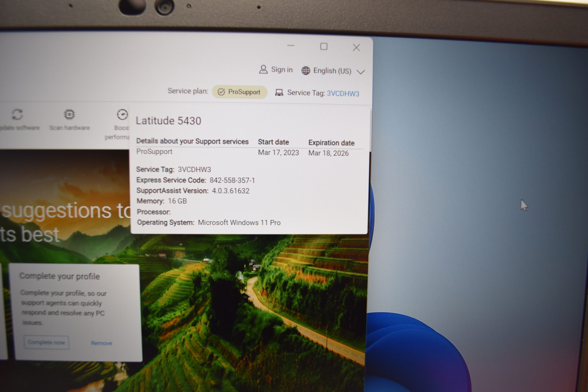Select Microsoft Windows 11 Pro text
Screen dimensions: 588x392
point(239,223)
